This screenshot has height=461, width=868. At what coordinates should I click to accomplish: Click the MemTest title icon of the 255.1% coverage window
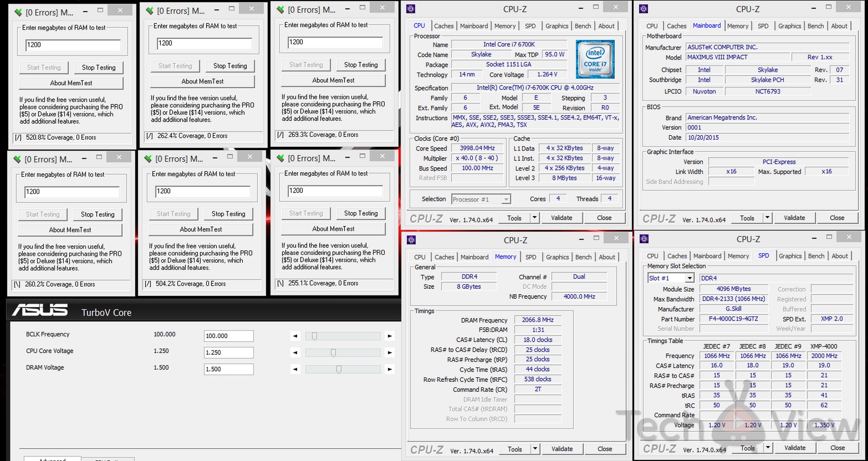[280, 158]
